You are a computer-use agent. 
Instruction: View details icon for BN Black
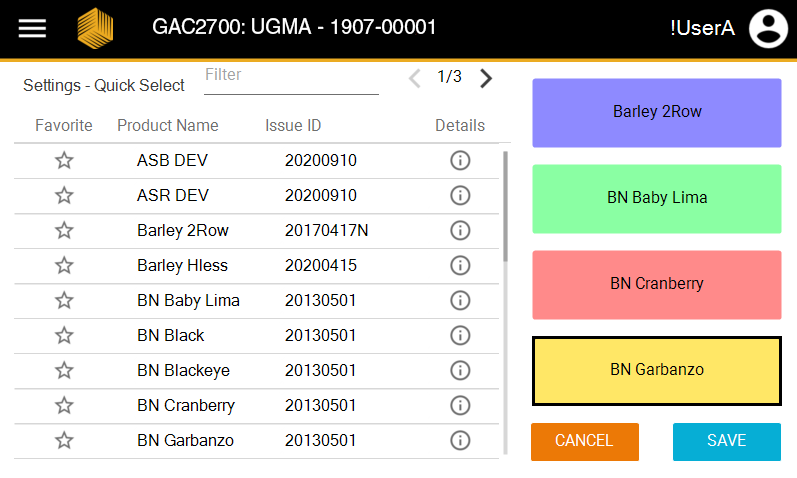tap(460, 336)
